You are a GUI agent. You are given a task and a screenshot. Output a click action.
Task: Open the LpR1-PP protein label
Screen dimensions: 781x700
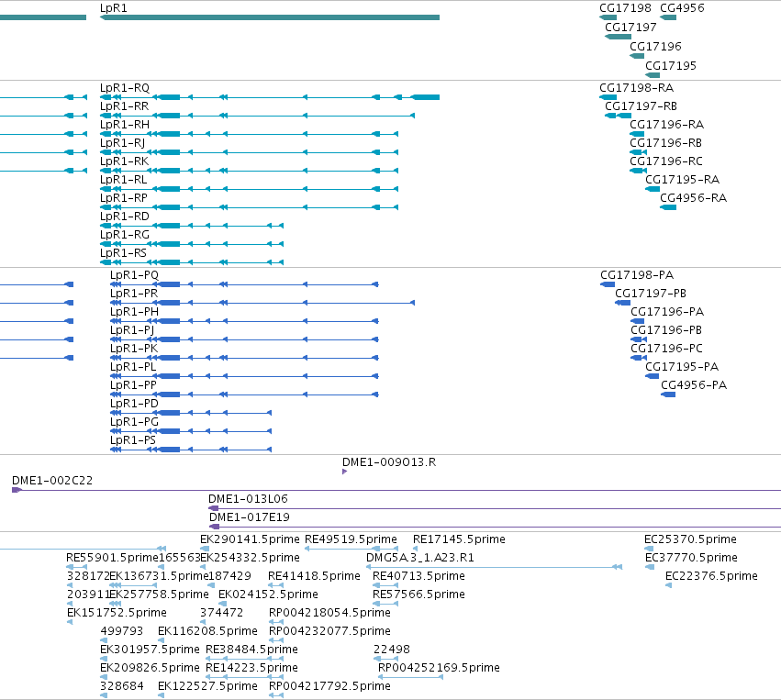pyautogui.click(x=133, y=386)
